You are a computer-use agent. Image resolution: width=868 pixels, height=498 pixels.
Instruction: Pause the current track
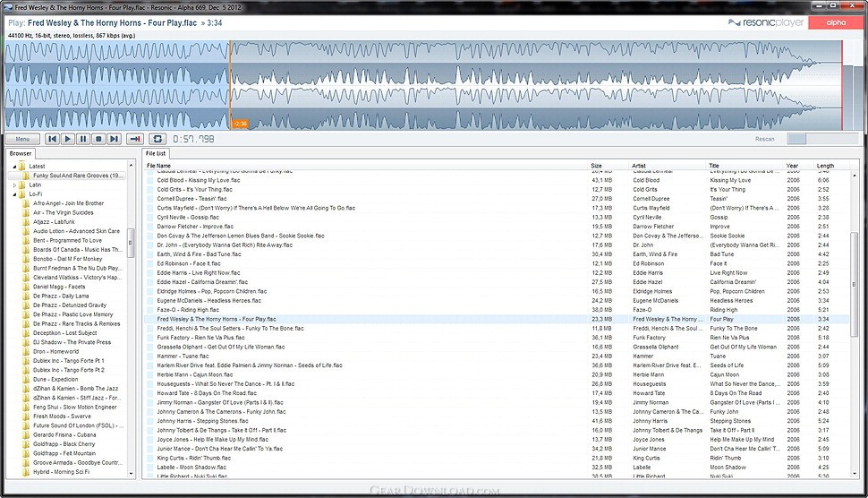pos(83,139)
